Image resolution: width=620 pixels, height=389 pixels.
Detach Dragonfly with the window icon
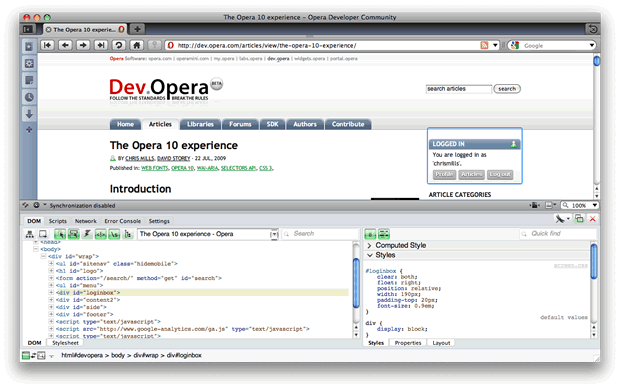(x=579, y=218)
